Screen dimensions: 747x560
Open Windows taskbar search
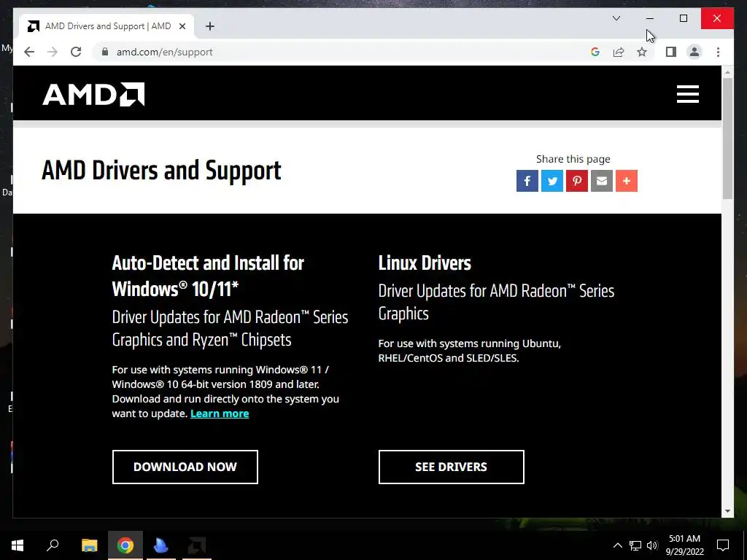point(53,545)
